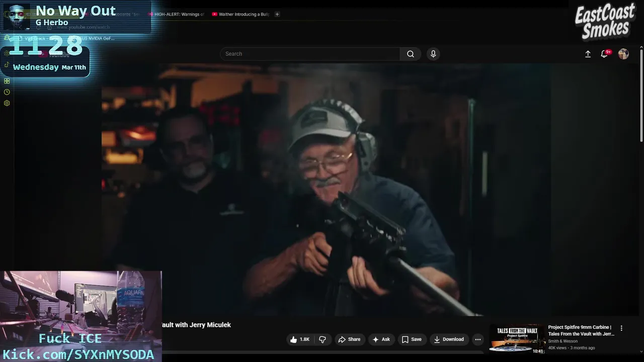Switch to HIGH-ALERT: Warnings browser tab
This screenshot has width=644, height=362.
177,14
